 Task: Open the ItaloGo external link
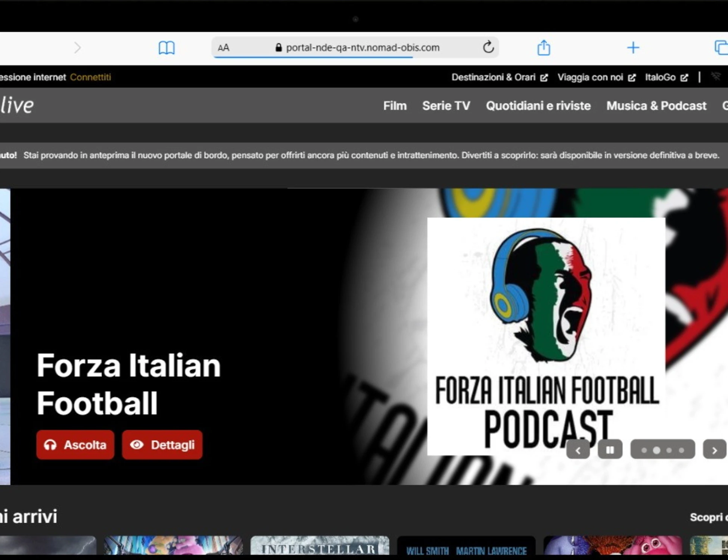click(x=666, y=77)
